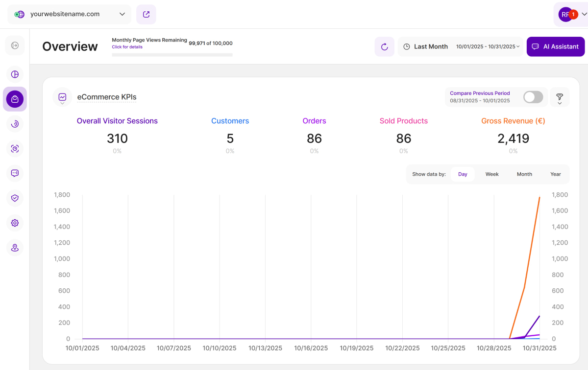Switch chart view to Month
The width and height of the screenshot is (588, 370).
click(x=524, y=174)
